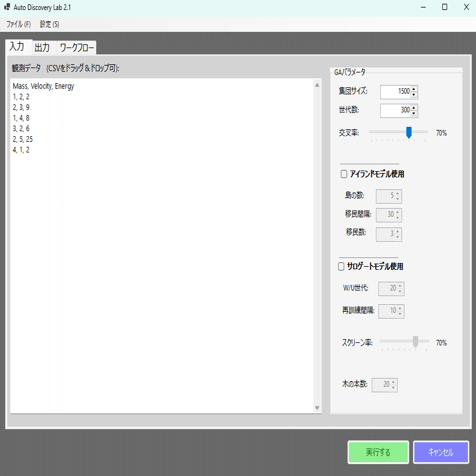Image resolution: width=476 pixels, height=476 pixels.
Task: Click the data row '3, 2, 6'
Action: click(21, 129)
